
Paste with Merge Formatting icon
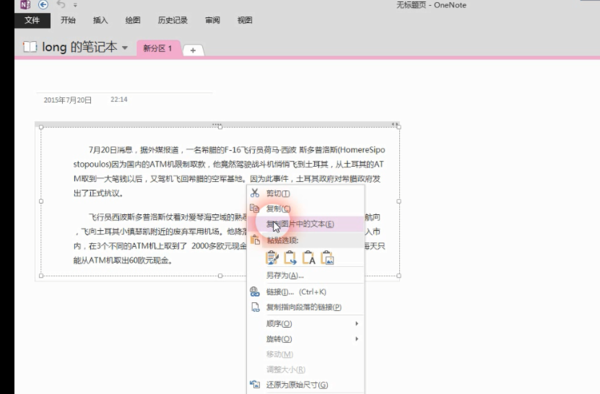click(290, 257)
